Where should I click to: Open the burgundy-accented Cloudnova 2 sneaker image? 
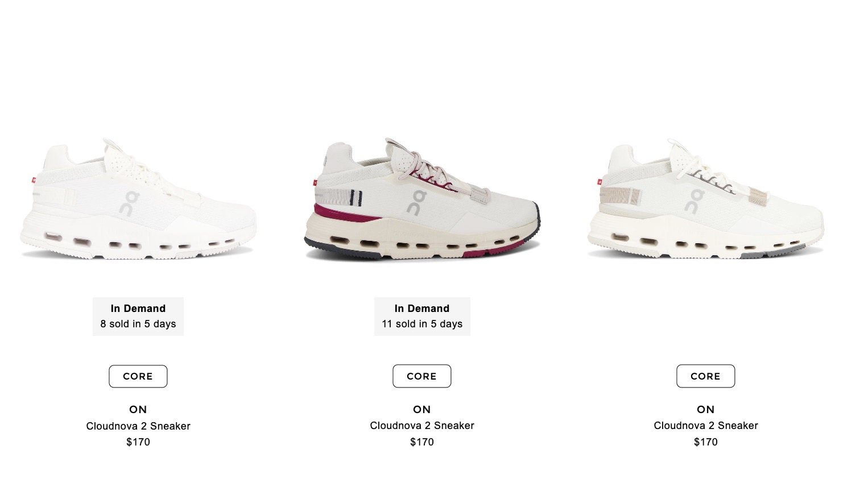[x=422, y=199]
